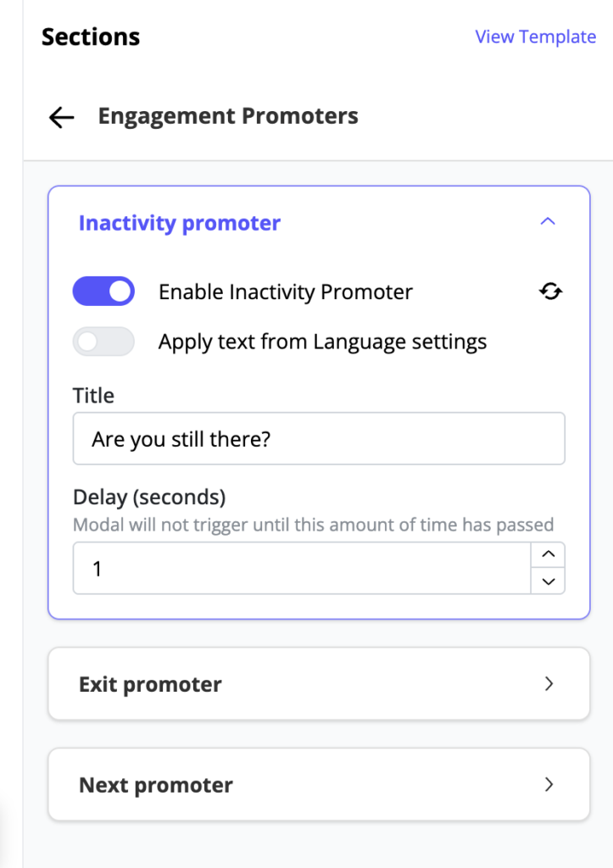613x868 pixels.
Task: Collapse the Inactivity promoter chevron
Action: [548, 222]
